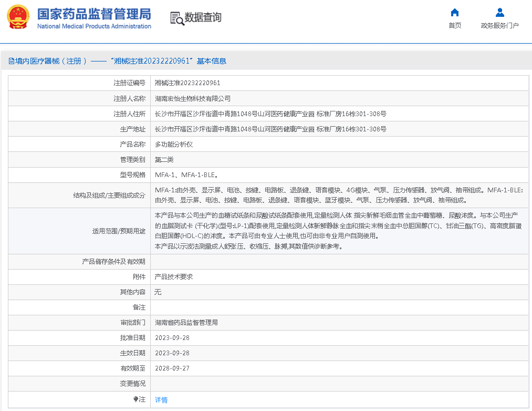
Task: Click the 产品技术要求 attachment entry
Action: click(x=174, y=276)
